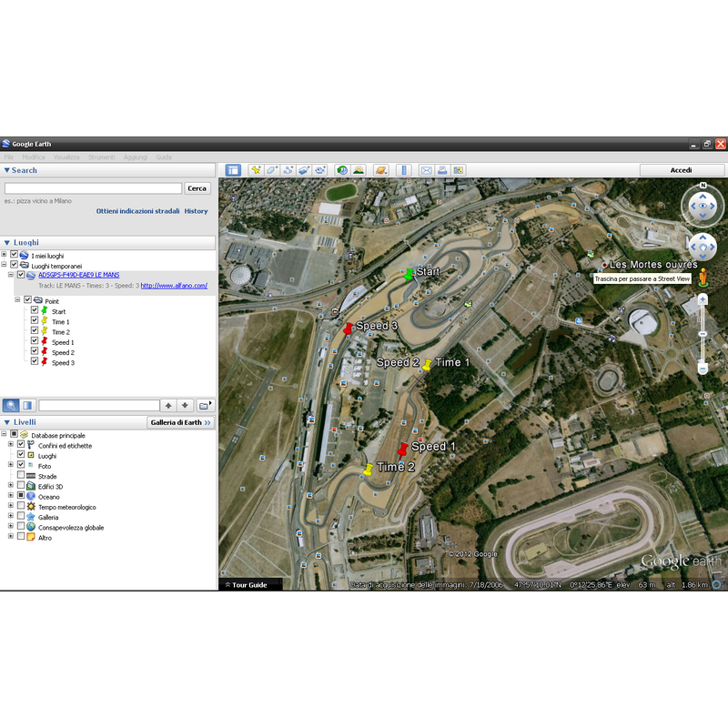
Task: Disable the Foto layer checkbox
Action: pyautogui.click(x=21, y=464)
